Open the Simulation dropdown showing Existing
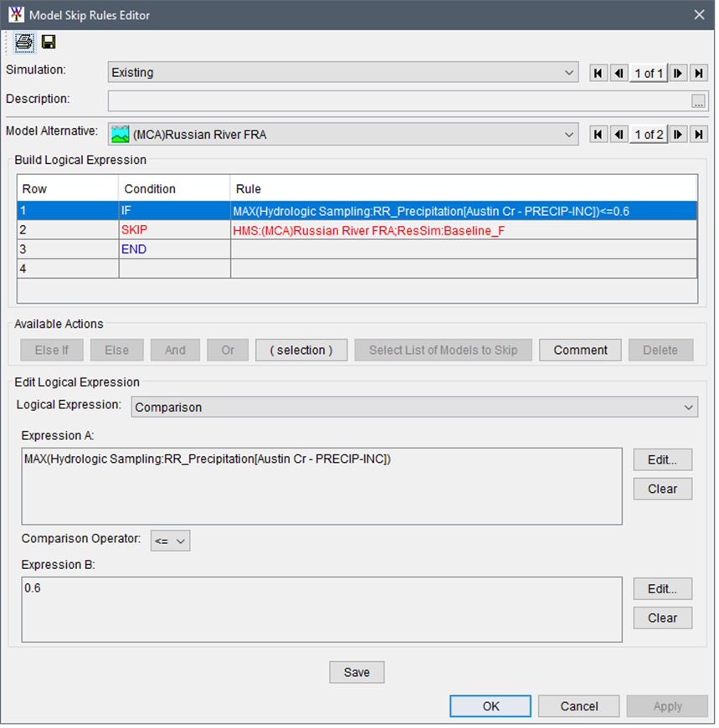This screenshot has width=719, height=728. coord(343,73)
